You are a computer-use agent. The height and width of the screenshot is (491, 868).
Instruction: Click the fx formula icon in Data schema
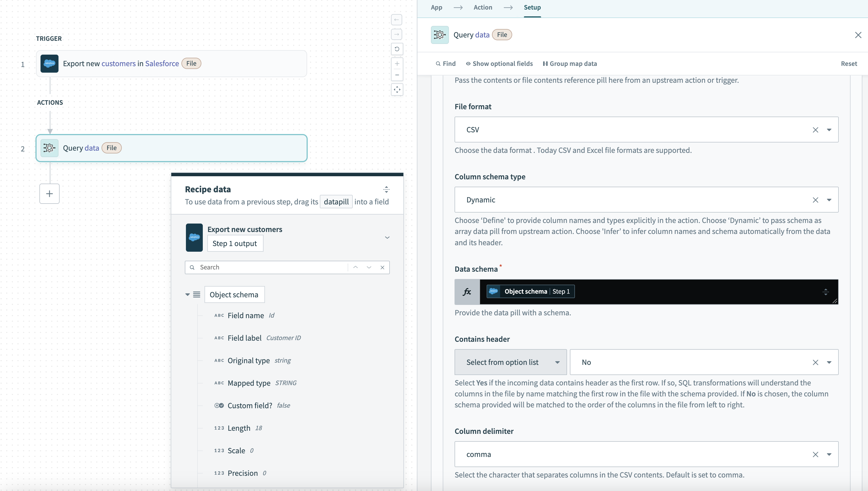467,291
